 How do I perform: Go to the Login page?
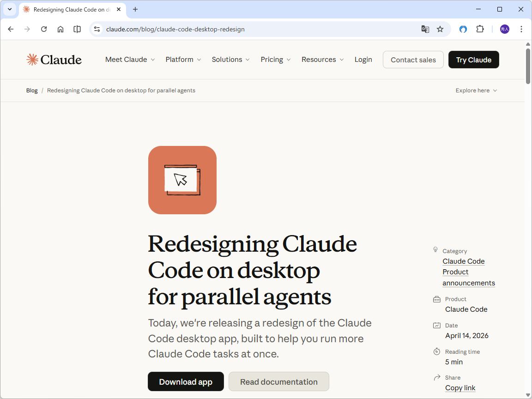(x=363, y=60)
